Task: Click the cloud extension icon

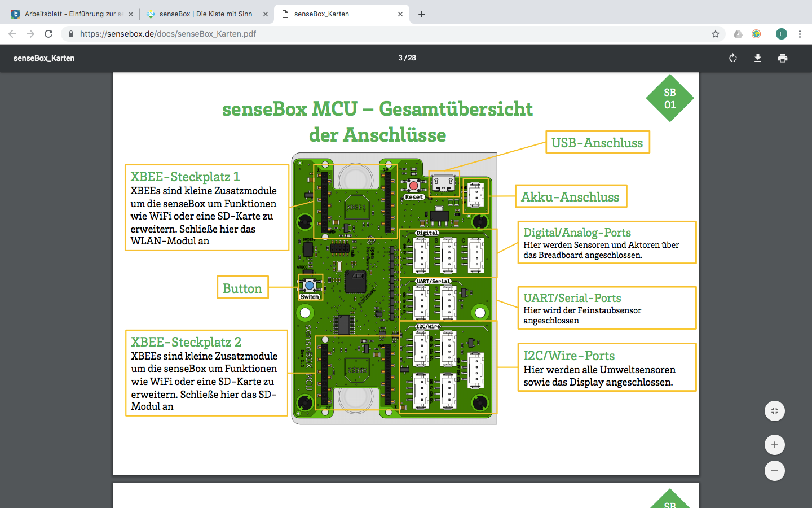Action: pyautogui.click(x=738, y=34)
